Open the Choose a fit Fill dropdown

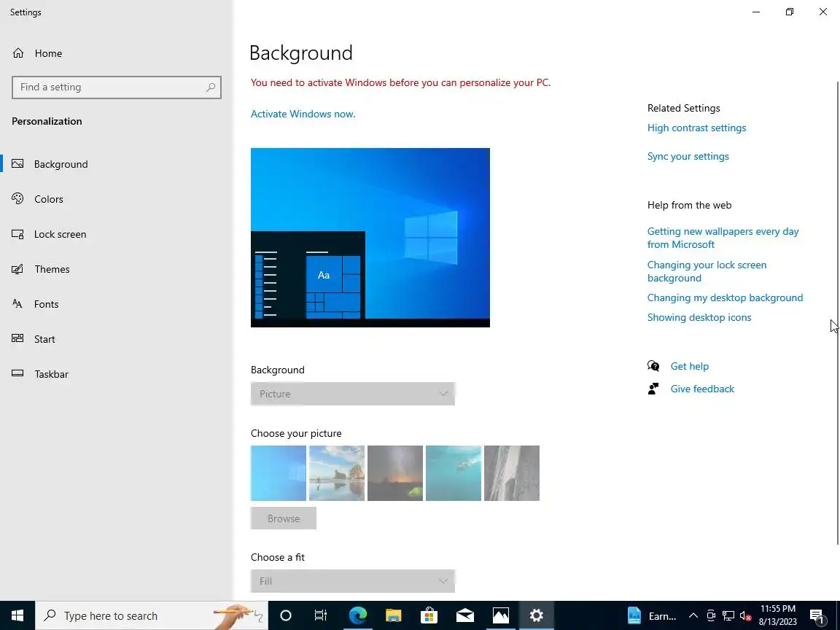click(x=352, y=581)
